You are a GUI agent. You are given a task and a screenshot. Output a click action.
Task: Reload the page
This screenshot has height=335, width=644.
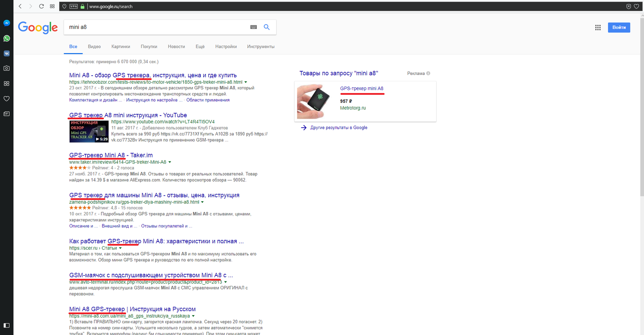pyautogui.click(x=41, y=6)
